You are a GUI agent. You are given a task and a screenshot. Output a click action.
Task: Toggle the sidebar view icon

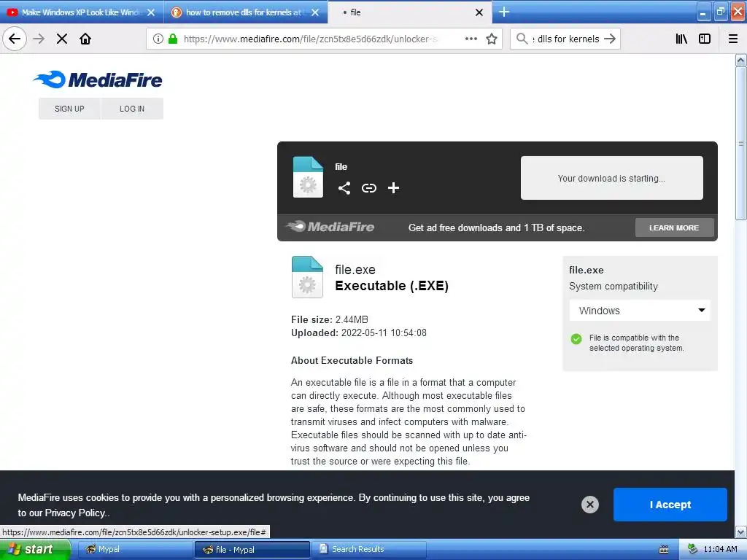pos(705,39)
